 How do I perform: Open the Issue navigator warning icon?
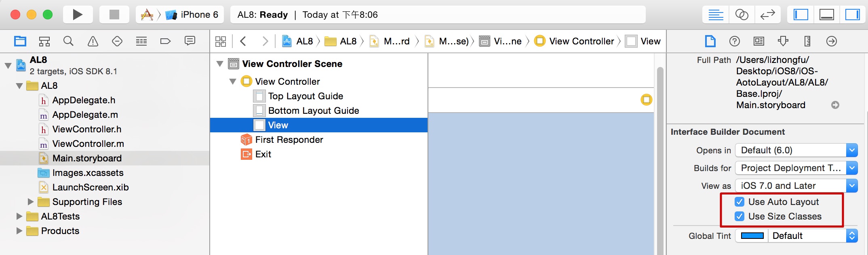[93, 41]
